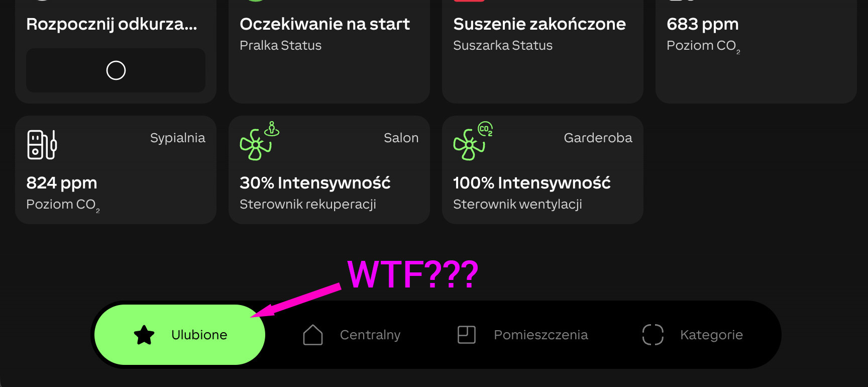Open the Oczekiwanie na start washer card
The height and width of the screenshot is (387, 868).
click(x=329, y=50)
